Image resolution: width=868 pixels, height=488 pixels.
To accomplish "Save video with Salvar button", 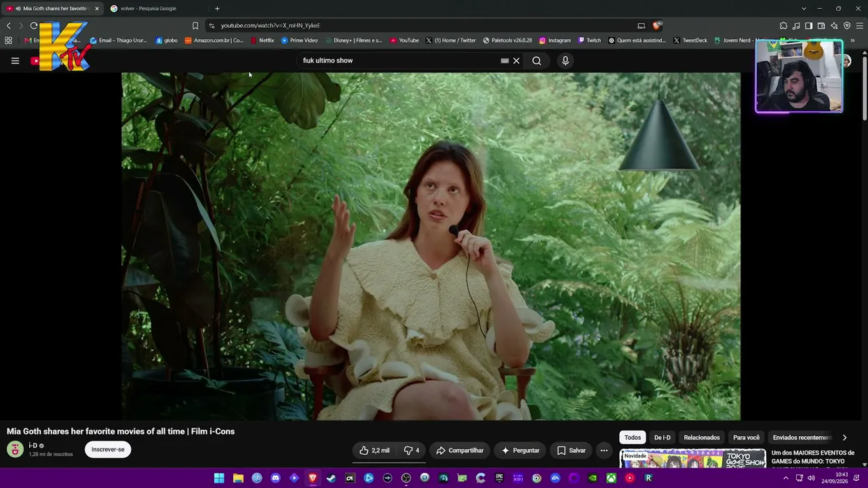I will tap(571, 450).
